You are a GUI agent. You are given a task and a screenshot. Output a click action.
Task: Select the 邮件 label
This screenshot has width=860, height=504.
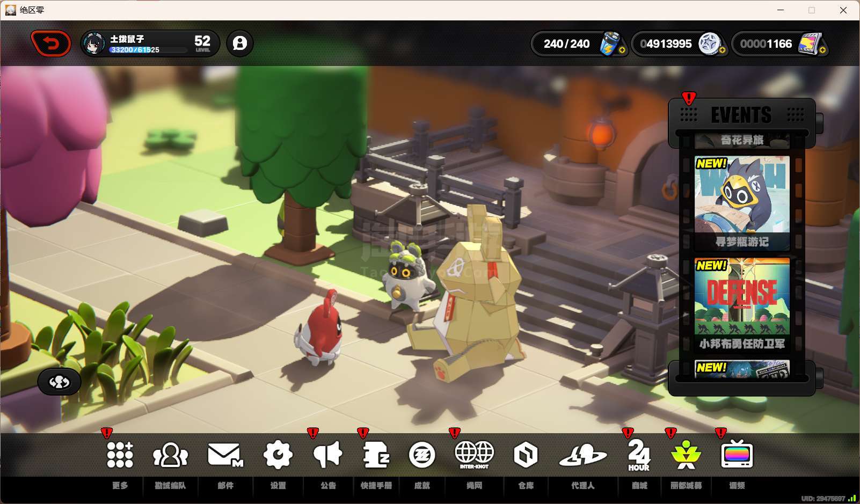click(225, 485)
